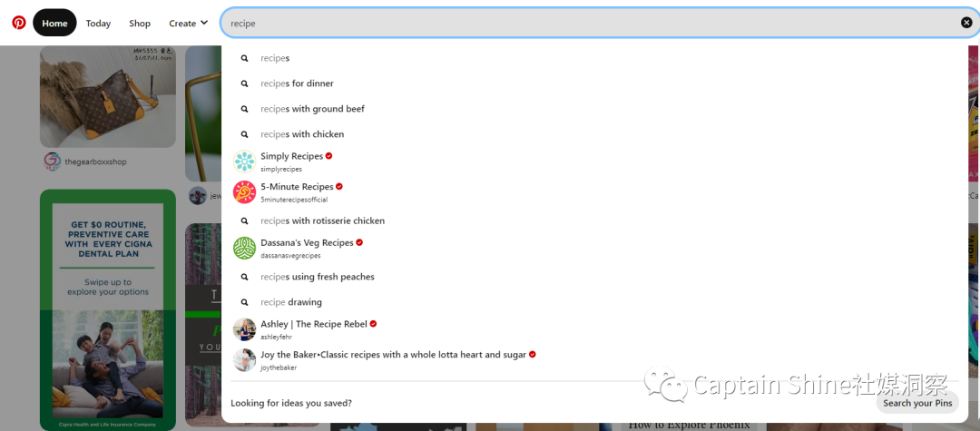This screenshot has height=431, width=980.
Task: Click thegearboxxshop profile avatar icon
Action: coord(52,162)
